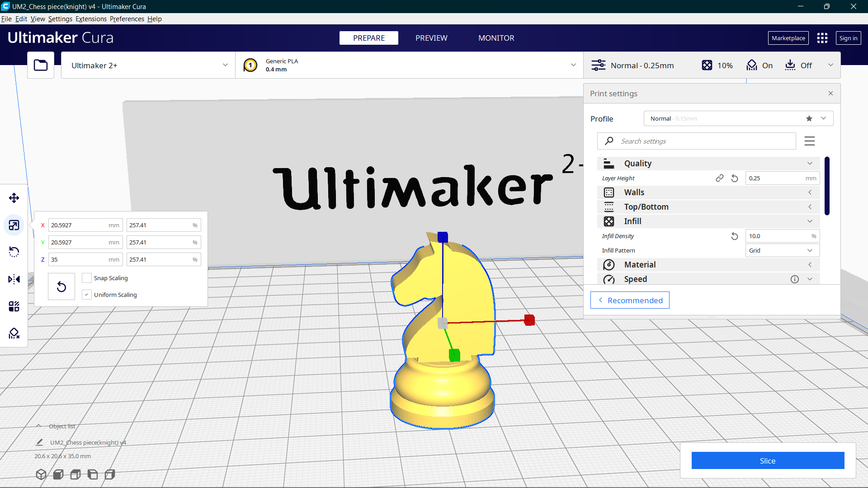
Task: Enable the Snap Scaling checkbox
Action: click(x=87, y=278)
